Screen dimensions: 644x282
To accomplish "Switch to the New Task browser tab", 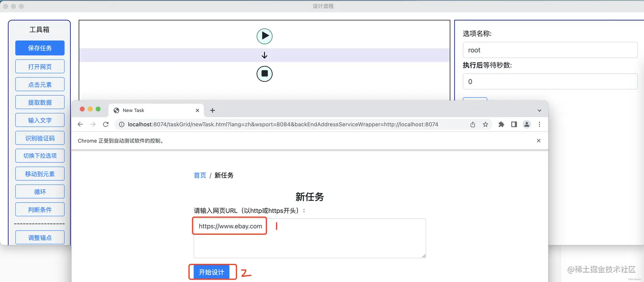I will (141, 110).
